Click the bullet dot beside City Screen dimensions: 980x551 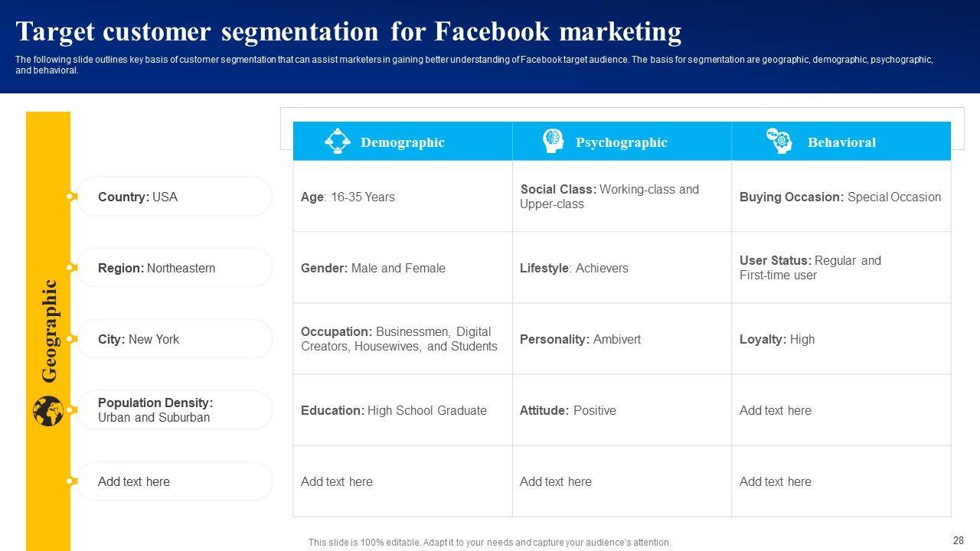tap(70, 339)
